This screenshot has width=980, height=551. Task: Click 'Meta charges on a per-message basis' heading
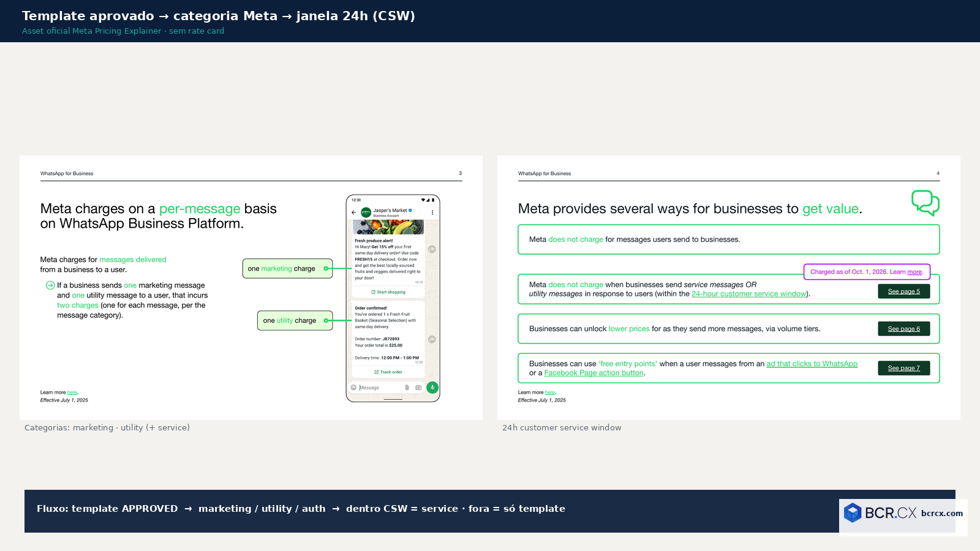tap(159, 216)
